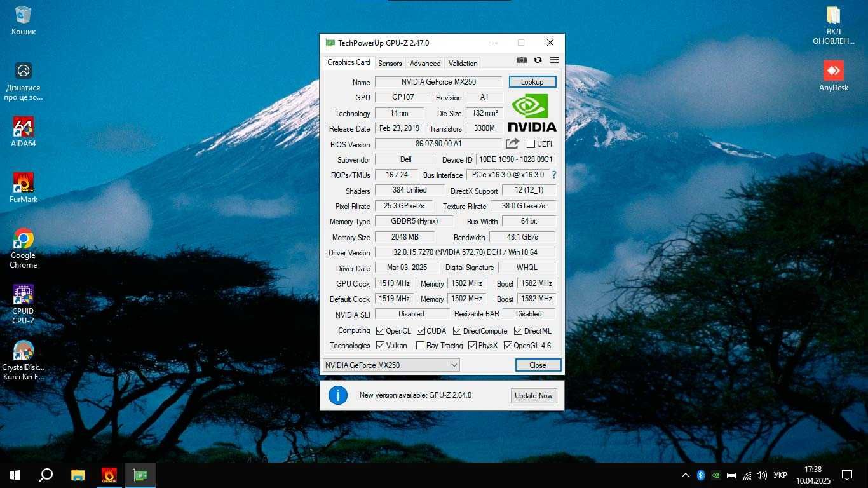Select the Дізнатися про це зображення icon

pyautogui.click(x=24, y=81)
